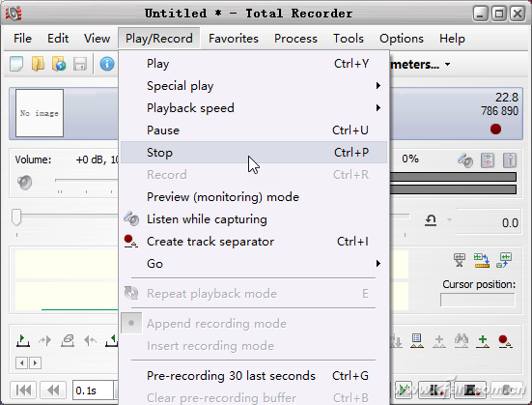Open URL with the globe folder icon
Screen dimensions: 532x405
tap(59, 64)
